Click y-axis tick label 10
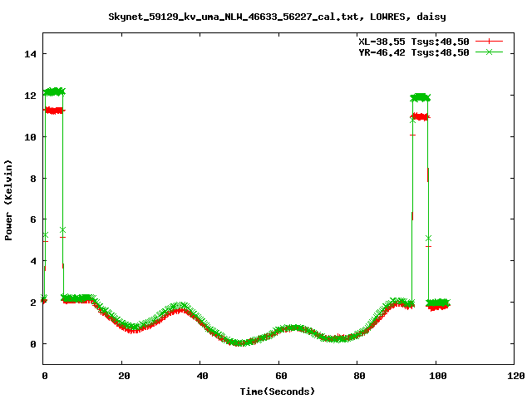Screen dimensions: 532x399 [x=30, y=137]
